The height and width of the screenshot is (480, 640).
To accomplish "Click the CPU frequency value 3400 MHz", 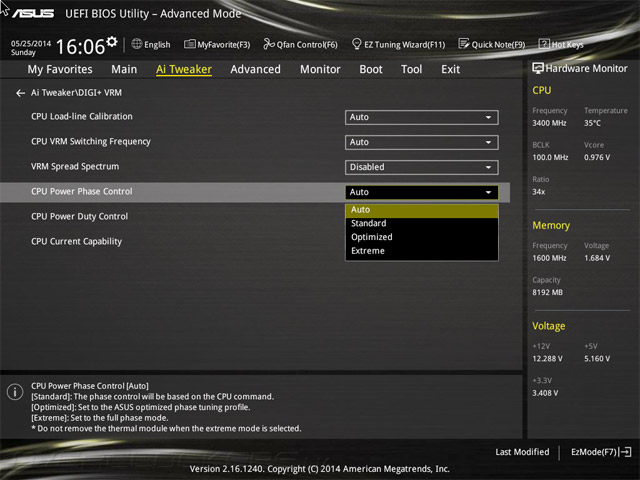I will click(549, 123).
